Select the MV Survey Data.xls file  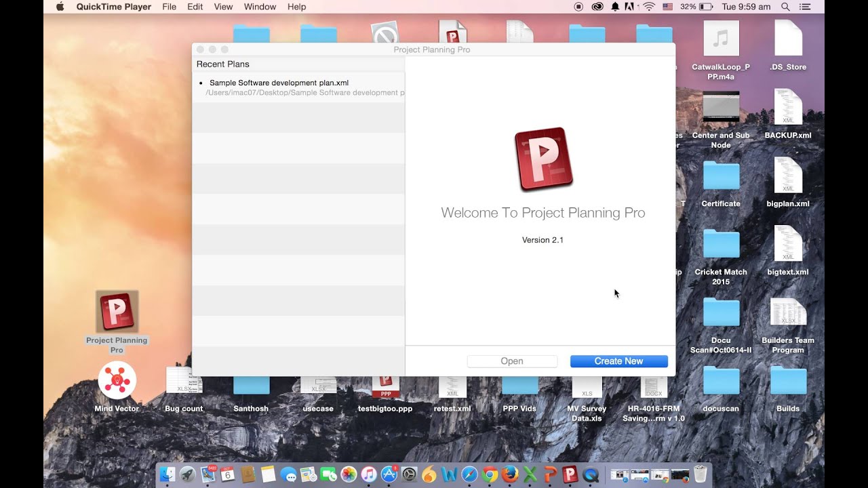(x=587, y=399)
